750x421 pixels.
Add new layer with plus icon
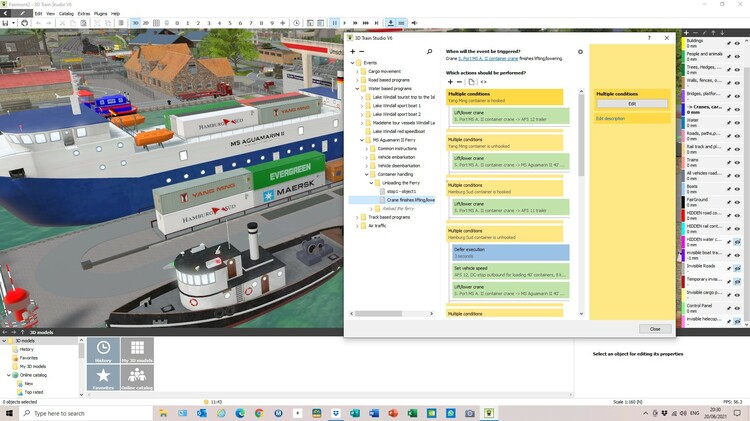(686, 33)
